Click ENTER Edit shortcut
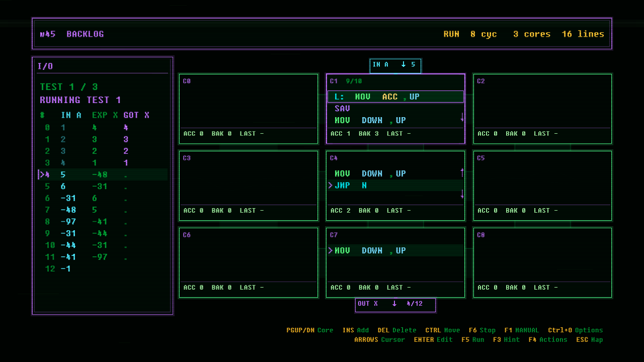Viewport: 644px width, 362px height. [433, 339]
